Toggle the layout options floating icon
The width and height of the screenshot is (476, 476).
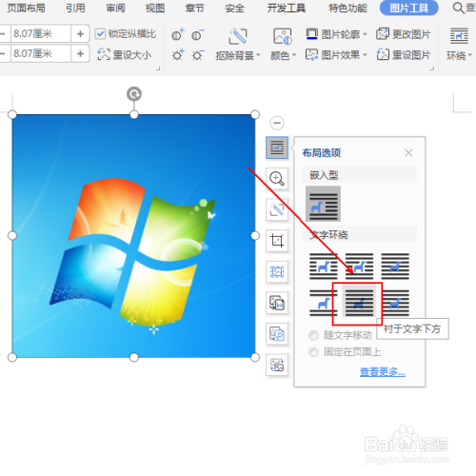click(x=277, y=148)
